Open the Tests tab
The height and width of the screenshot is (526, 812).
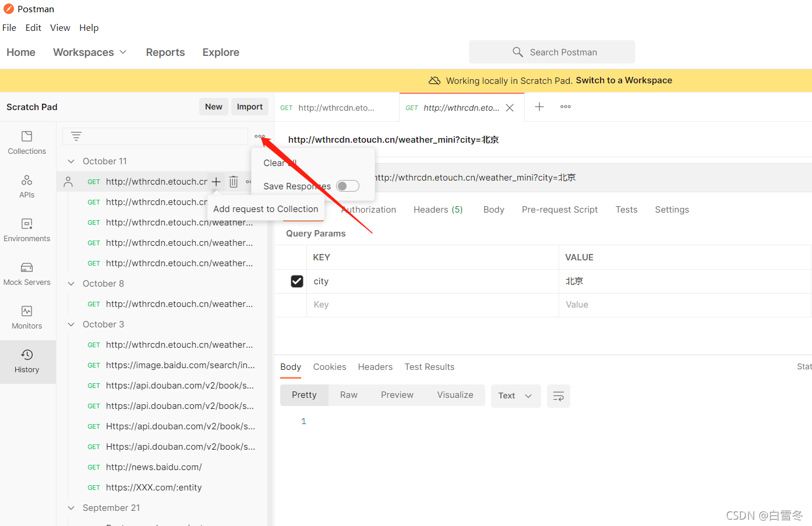pyautogui.click(x=626, y=210)
